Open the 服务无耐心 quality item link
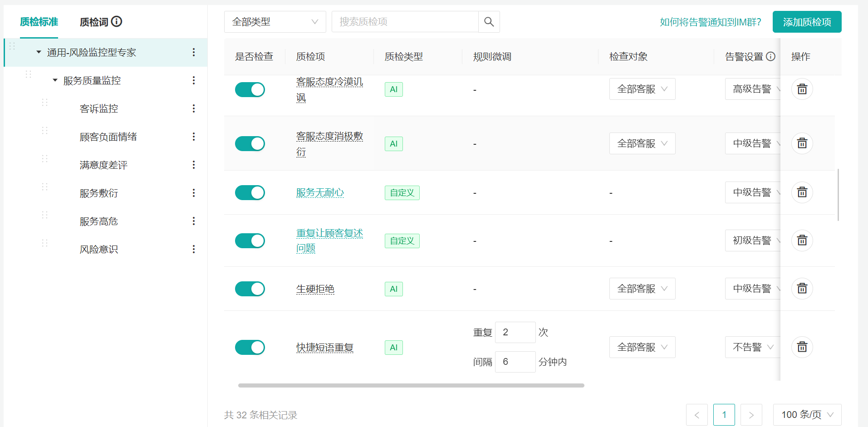 [320, 192]
